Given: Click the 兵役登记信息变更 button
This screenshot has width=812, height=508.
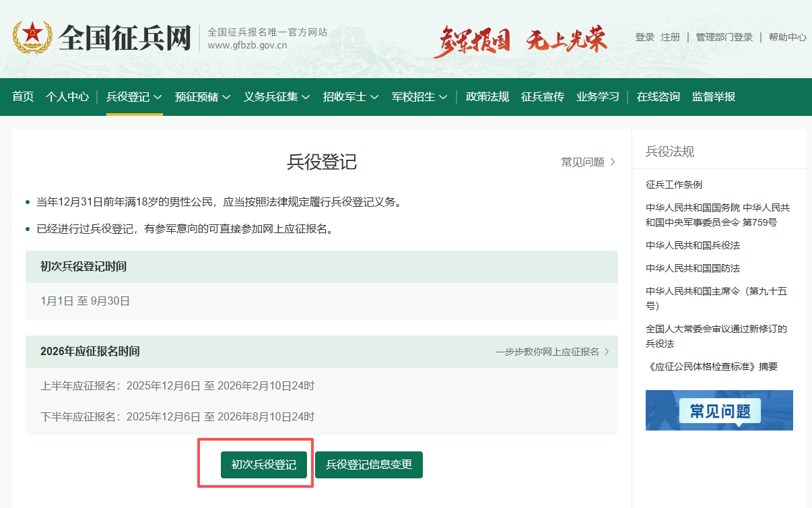Looking at the screenshot, I should coord(369,465).
